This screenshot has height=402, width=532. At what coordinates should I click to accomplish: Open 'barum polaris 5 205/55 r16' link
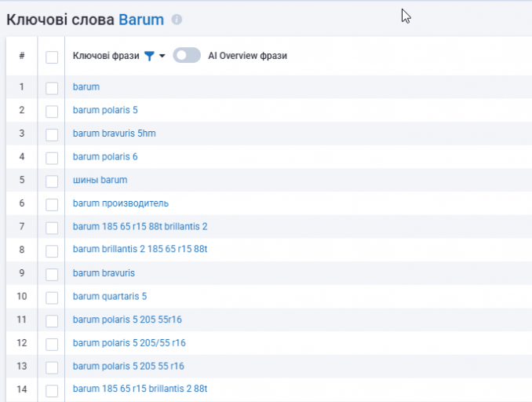coord(129,343)
